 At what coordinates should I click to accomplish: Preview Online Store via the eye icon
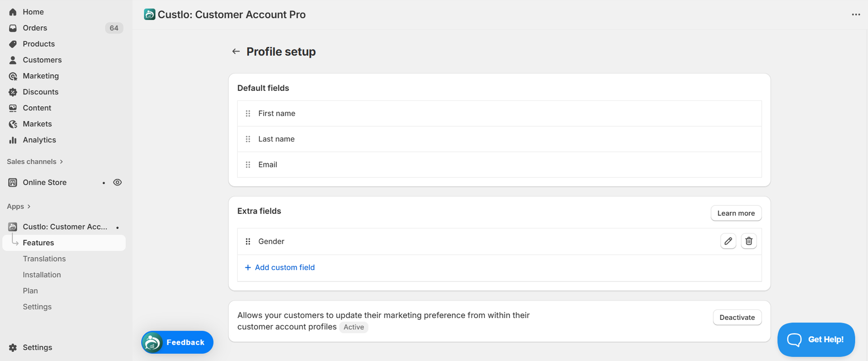[x=118, y=182]
